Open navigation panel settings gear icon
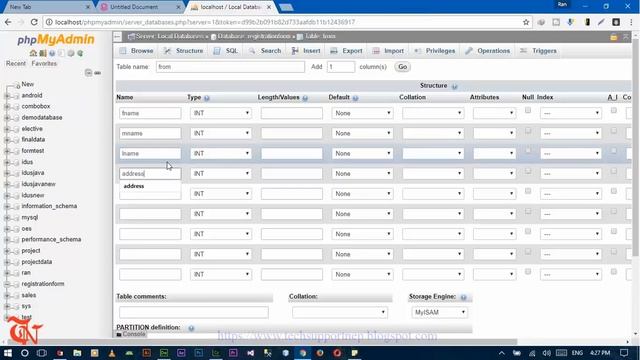This screenshot has width=640, height=360. pos(71,53)
